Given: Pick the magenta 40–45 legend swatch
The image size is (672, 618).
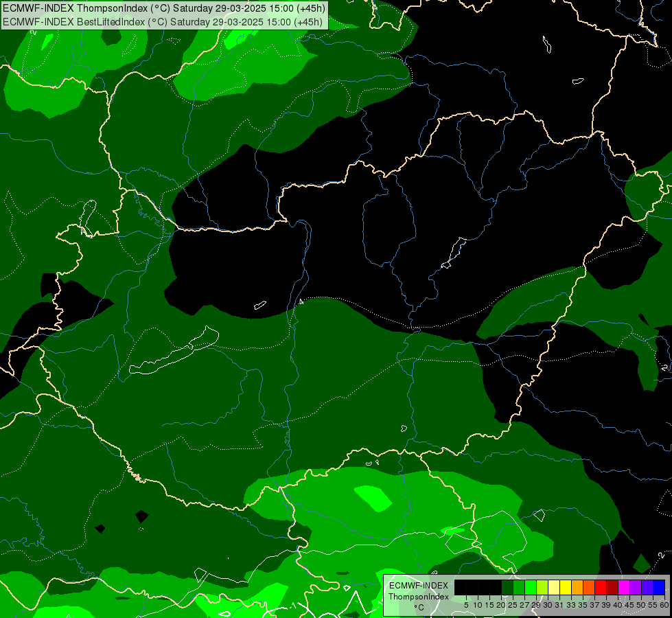Looking at the screenshot, I should click(x=623, y=587).
